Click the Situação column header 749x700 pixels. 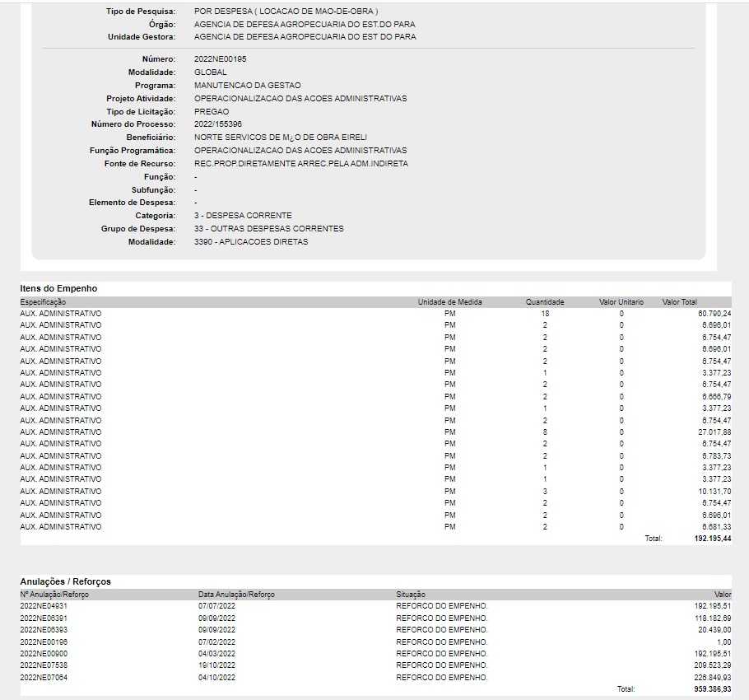click(412, 595)
